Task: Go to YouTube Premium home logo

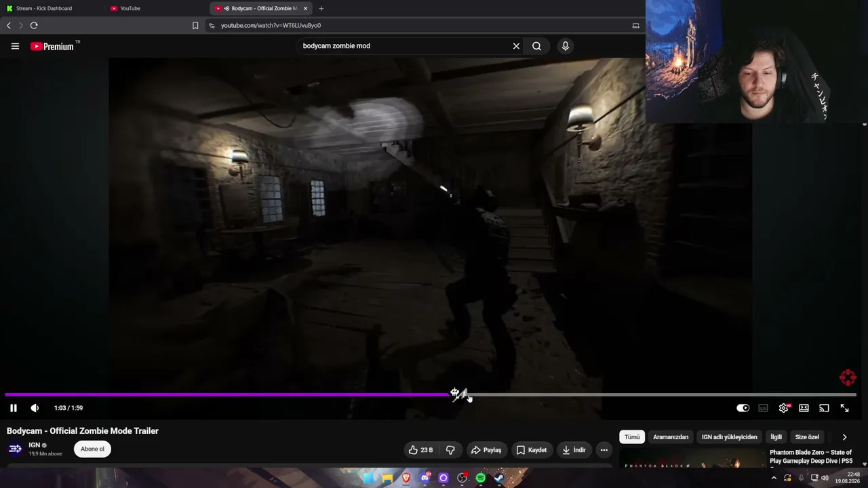Action: 52,46
